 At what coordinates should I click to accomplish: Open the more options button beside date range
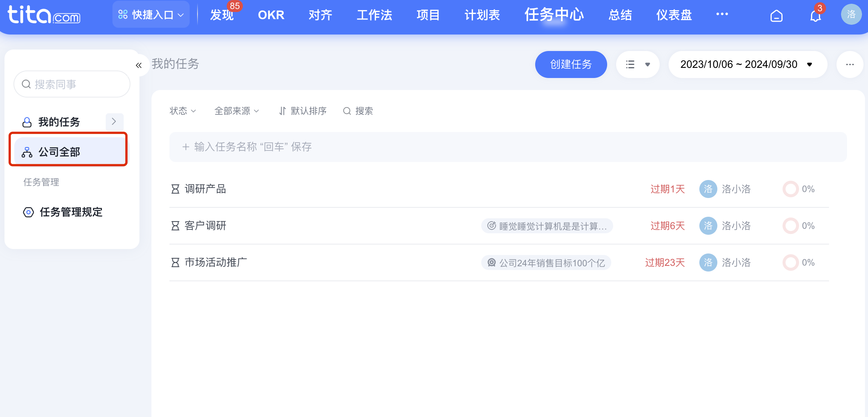coord(850,64)
